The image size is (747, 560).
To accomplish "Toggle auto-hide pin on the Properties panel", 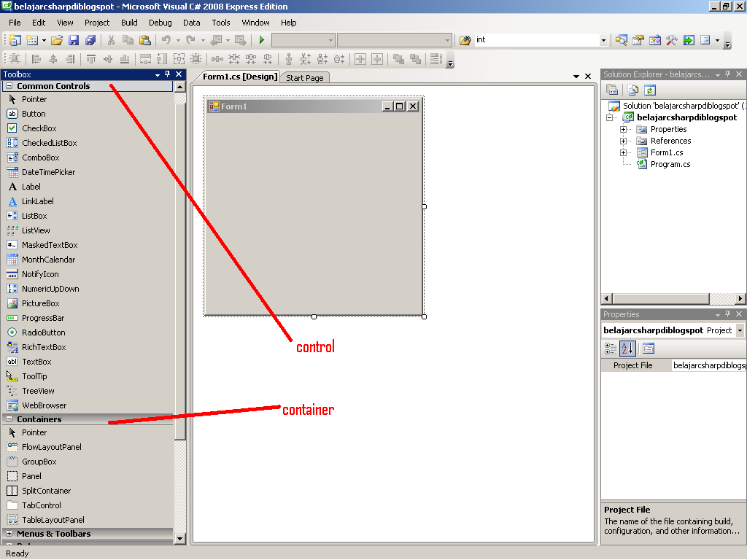I will tap(727, 314).
